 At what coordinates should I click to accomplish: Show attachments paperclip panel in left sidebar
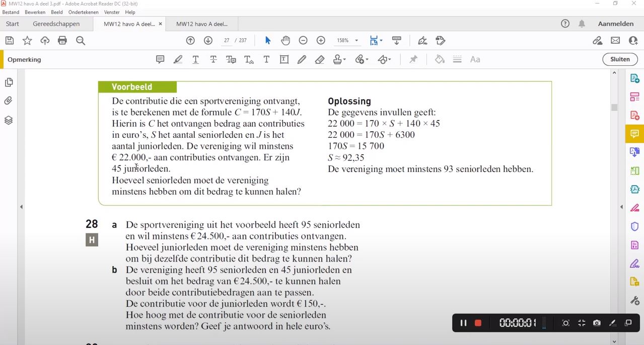(x=9, y=101)
